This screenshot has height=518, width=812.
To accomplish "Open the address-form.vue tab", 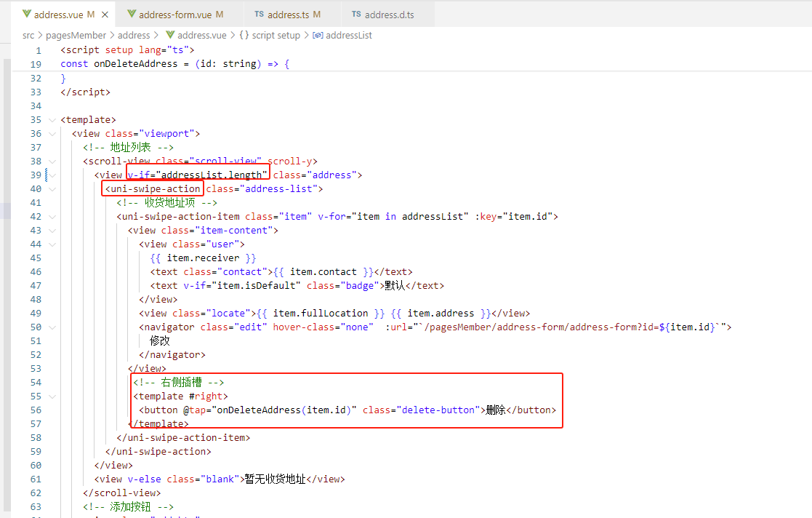I will click(175, 15).
